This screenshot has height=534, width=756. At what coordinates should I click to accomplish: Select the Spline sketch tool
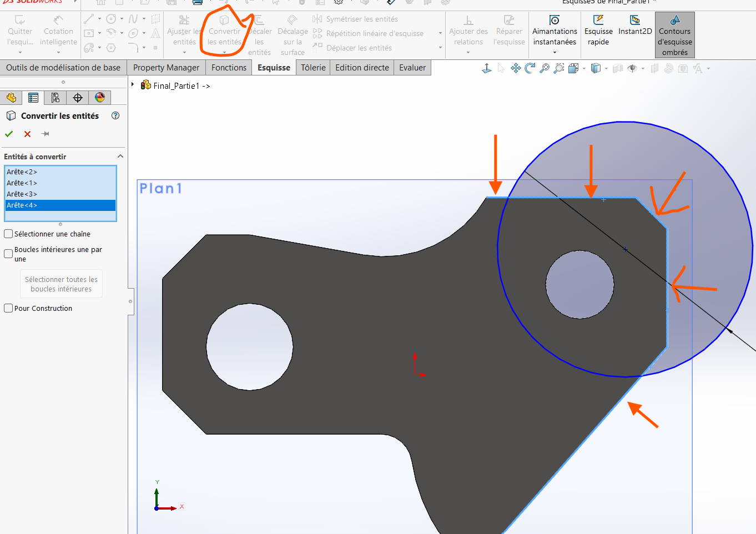(133, 19)
